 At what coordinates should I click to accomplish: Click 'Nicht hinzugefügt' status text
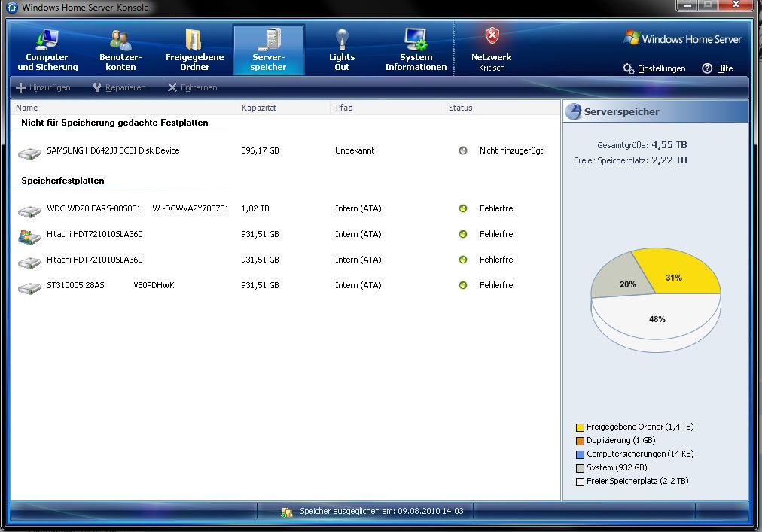511,150
